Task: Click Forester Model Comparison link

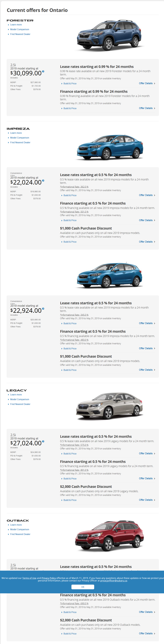Action: pos(19,29)
